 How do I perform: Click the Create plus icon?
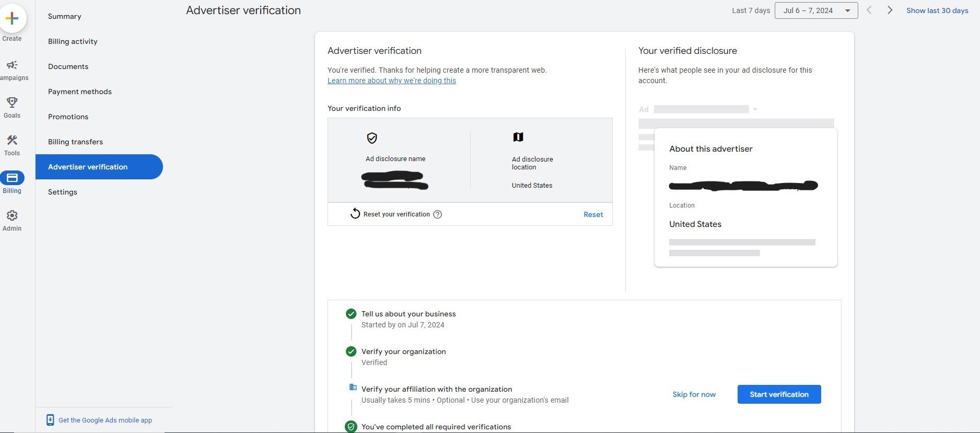click(12, 18)
